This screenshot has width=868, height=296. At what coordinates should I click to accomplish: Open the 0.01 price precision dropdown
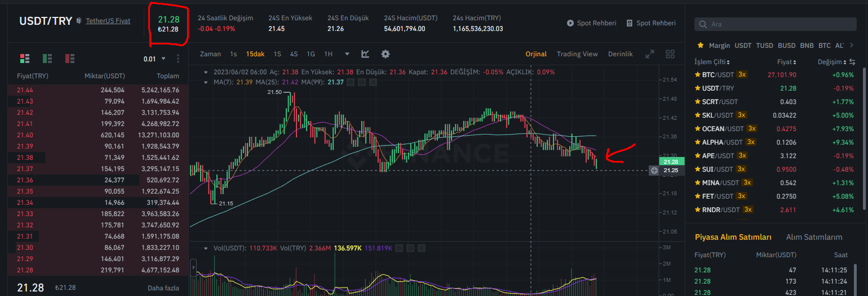click(x=154, y=59)
